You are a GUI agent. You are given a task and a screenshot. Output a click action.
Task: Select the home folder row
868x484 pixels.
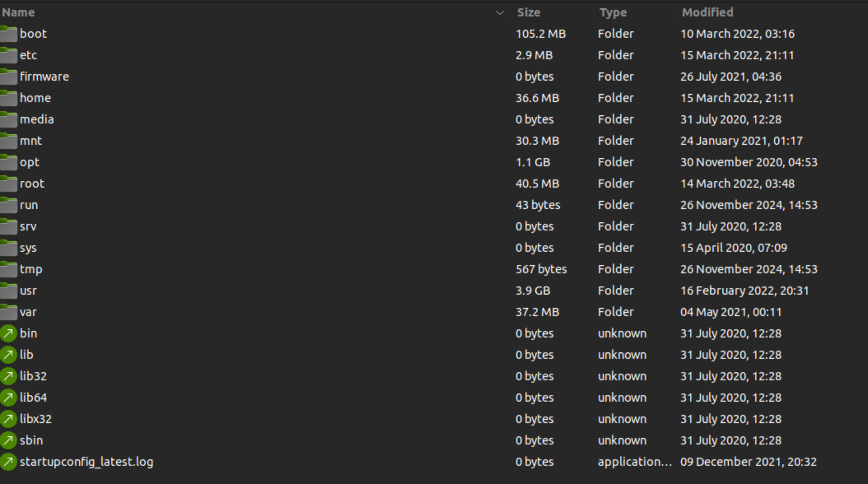434,98
